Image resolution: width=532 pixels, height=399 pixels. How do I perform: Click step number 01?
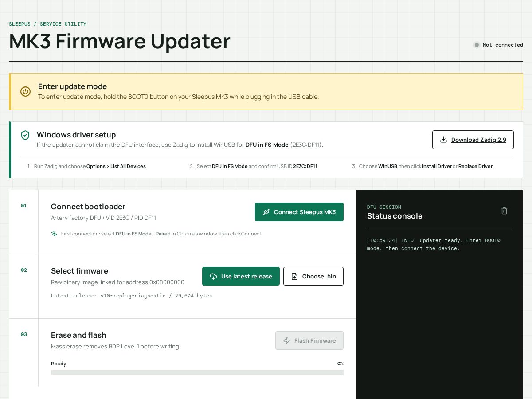(x=24, y=206)
